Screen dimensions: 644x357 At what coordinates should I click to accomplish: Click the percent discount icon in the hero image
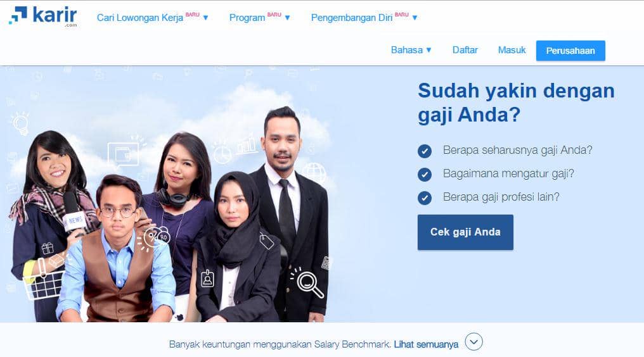152,237
